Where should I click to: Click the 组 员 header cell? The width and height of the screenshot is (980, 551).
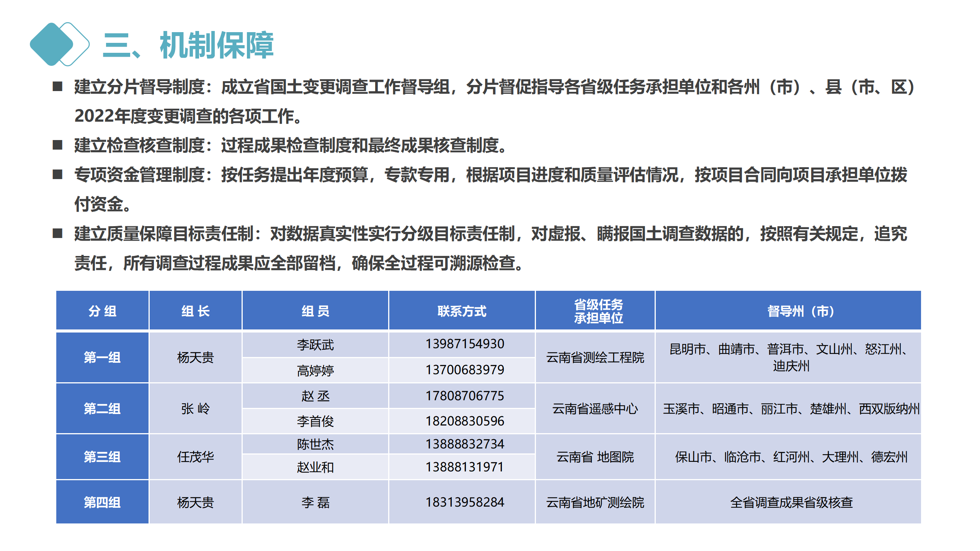click(315, 310)
